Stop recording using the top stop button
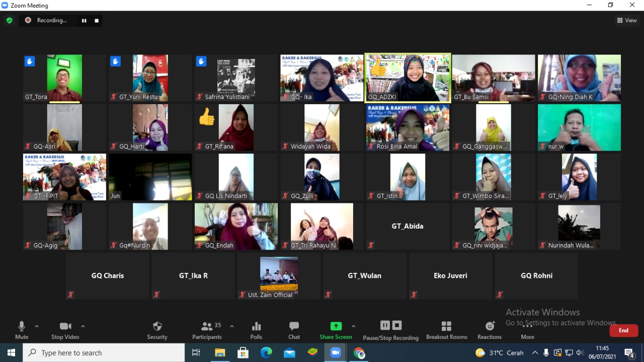644x362 pixels. coord(97,21)
